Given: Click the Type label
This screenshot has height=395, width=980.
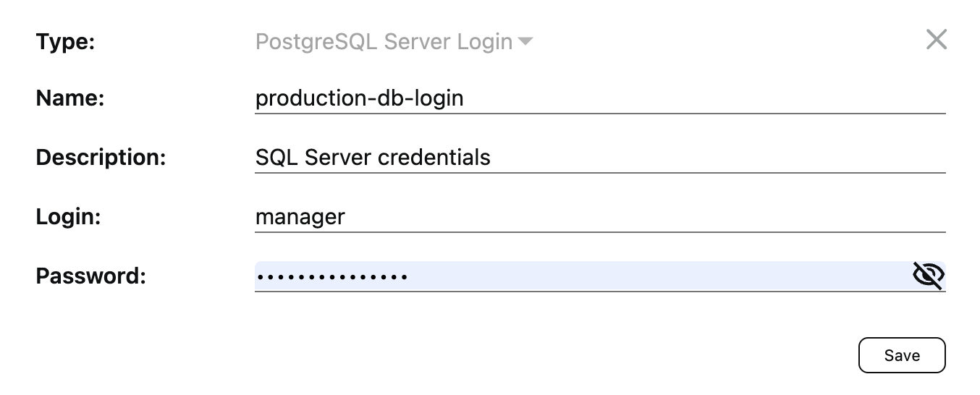Looking at the screenshot, I should pos(65,42).
